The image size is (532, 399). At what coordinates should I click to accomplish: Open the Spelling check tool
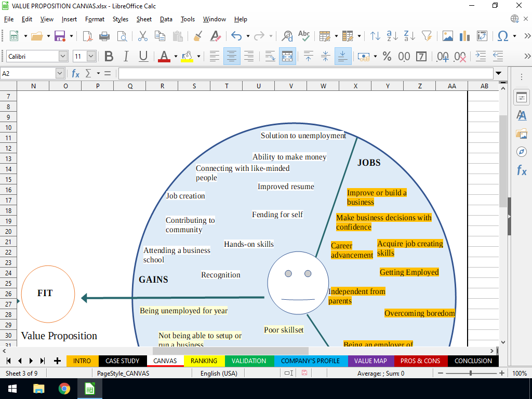[x=304, y=36]
